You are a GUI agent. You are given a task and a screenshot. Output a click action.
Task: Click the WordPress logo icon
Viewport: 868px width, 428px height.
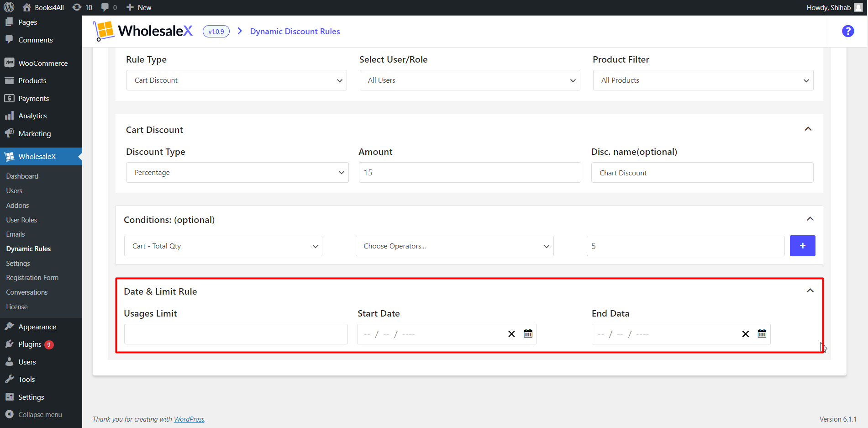click(x=9, y=7)
